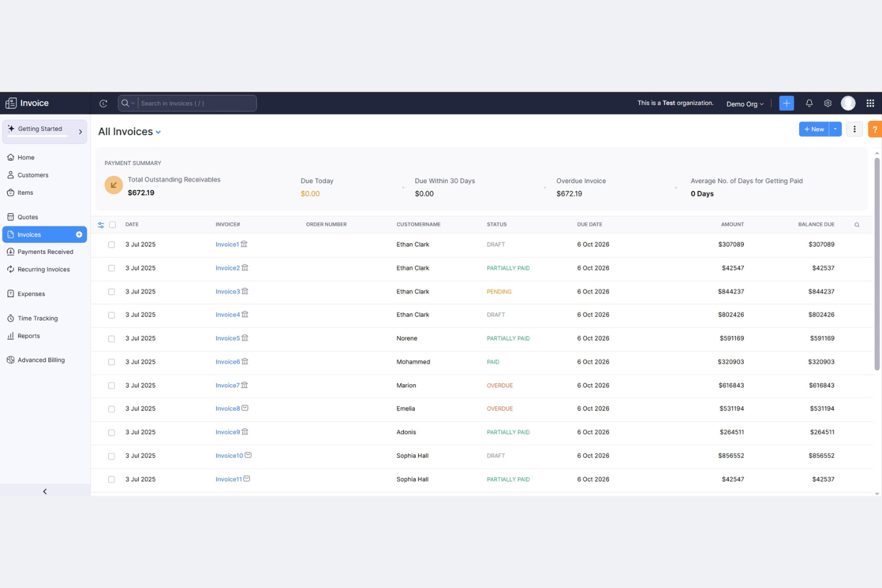The image size is (882, 588).
Task: Click the column customization icon in table header
Action: coord(101,225)
